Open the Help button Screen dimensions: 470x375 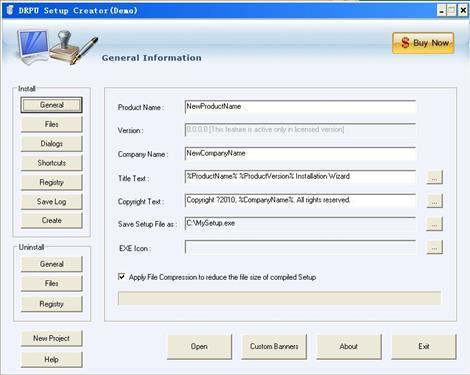pos(51,360)
